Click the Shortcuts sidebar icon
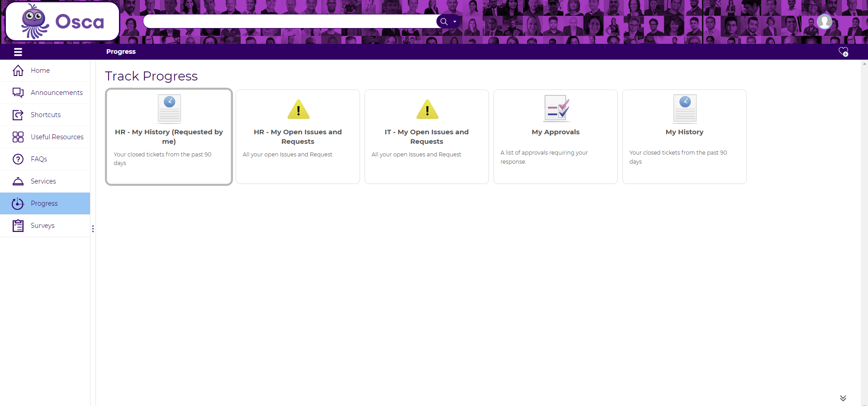Image resolution: width=868 pixels, height=406 pixels. (18, 115)
